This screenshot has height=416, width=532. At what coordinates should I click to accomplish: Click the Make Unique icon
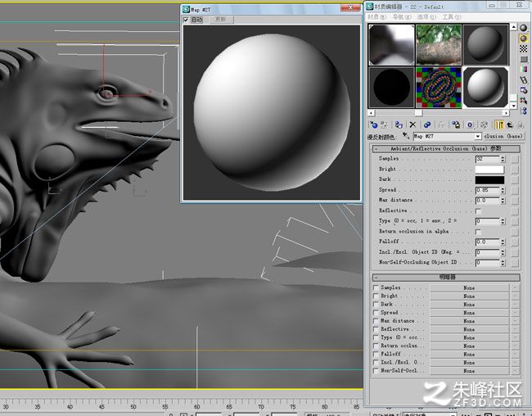click(x=441, y=124)
